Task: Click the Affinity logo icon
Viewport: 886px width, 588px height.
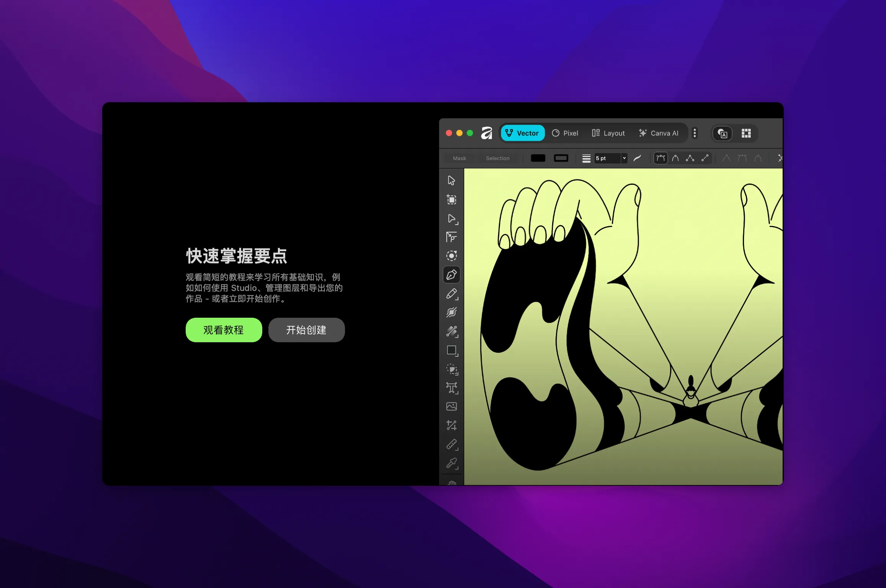Action: 486,133
